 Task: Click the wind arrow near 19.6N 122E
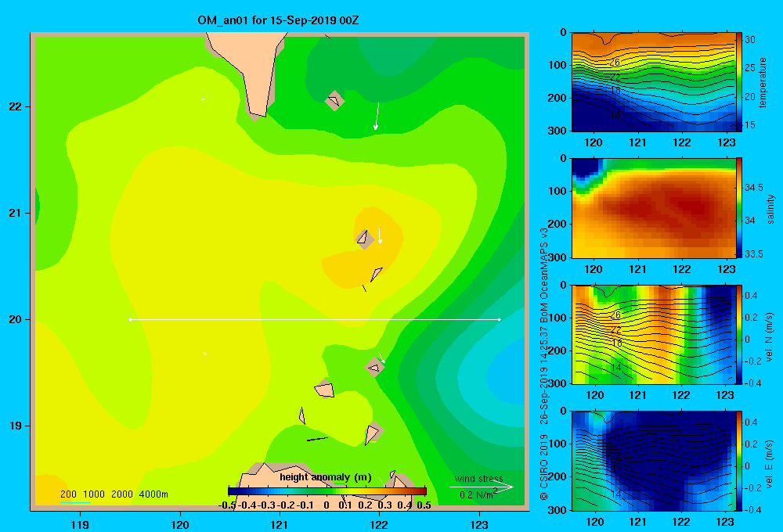point(381,358)
